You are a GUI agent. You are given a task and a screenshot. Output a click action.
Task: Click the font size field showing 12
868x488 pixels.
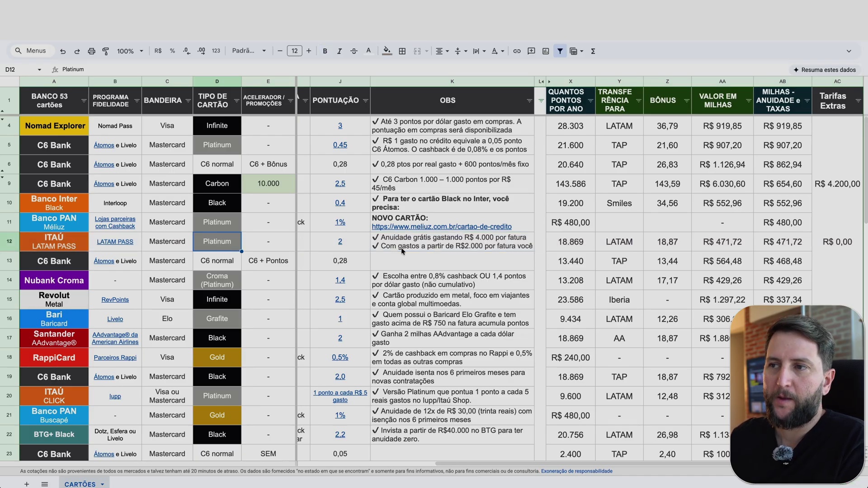coord(294,51)
